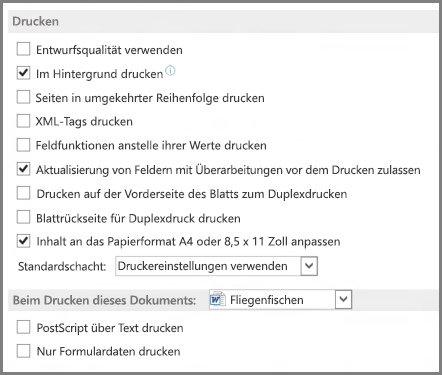Uncheck Im Hintergrund drucken
The height and width of the screenshot is (375, 442).
click(23, 73)
